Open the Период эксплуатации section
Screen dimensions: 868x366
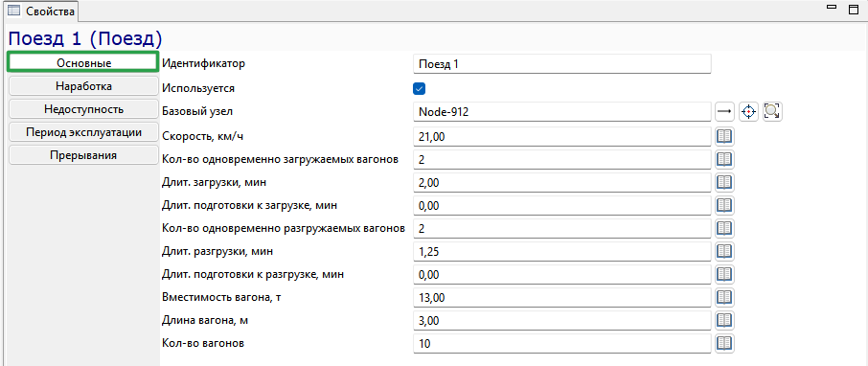point(83,132)
